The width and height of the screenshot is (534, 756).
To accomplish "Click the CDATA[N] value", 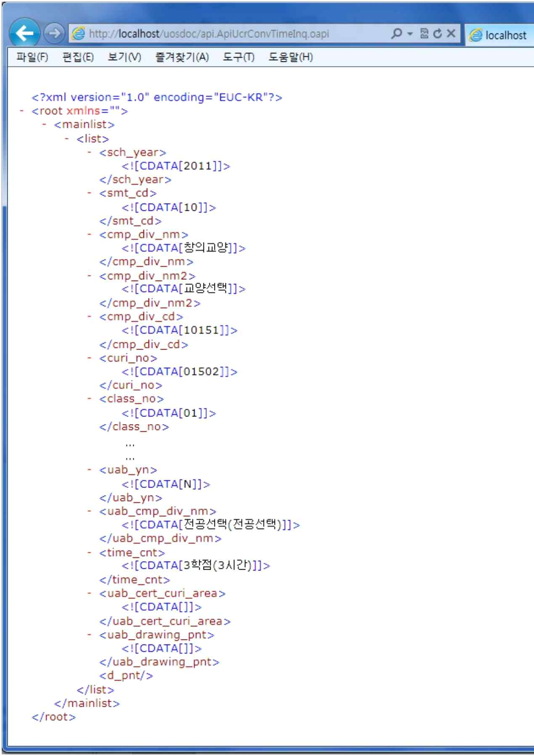I will tap(166, 484).
